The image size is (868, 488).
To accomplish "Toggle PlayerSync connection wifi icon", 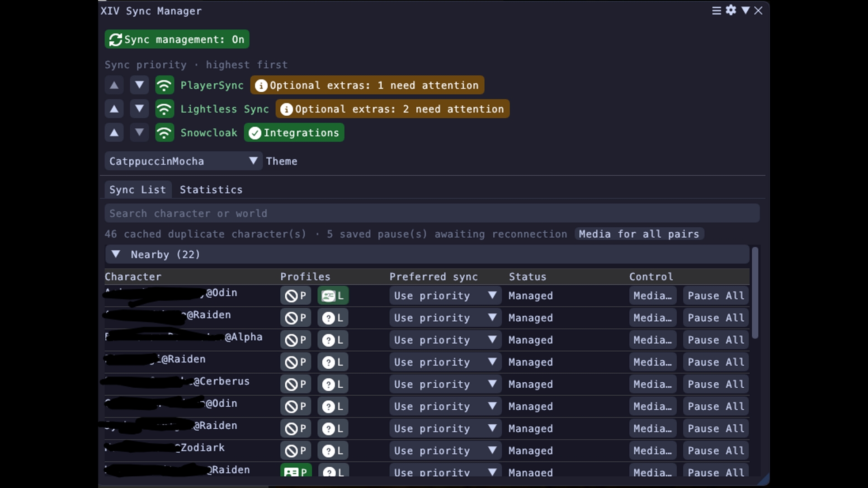I will (165, 85).
